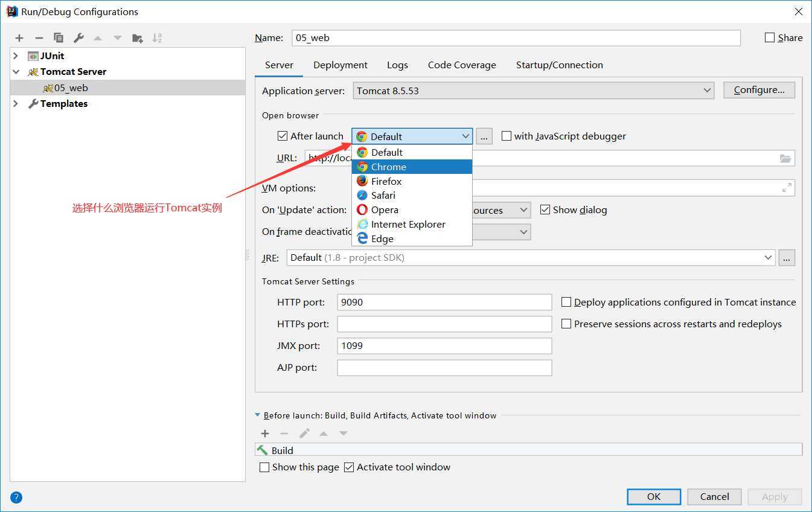This screenshot has height=512, width=812.
Task: Click the Build hammer icon
Action: [x=263, y=450]
